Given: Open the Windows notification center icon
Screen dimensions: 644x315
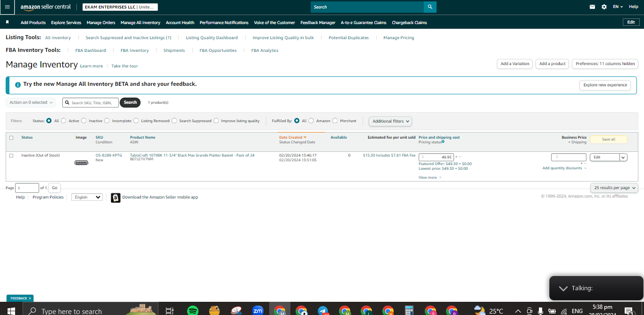Looking at the screenshot, I should click(628, 311).
